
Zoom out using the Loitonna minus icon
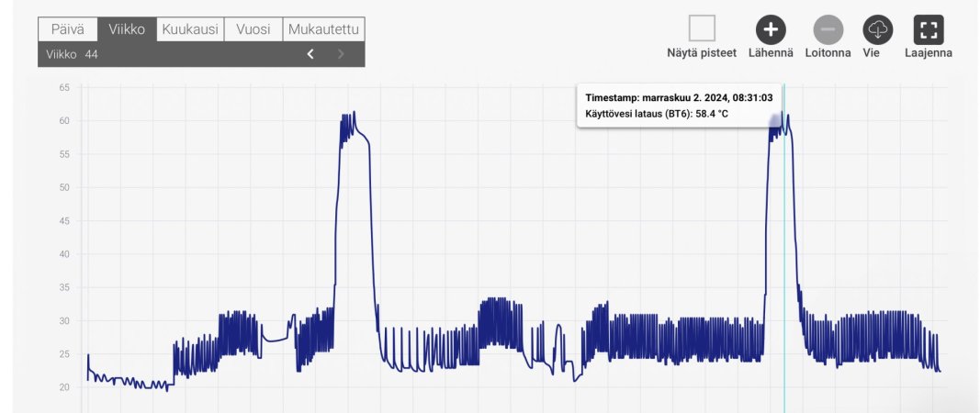coord(828,29)
